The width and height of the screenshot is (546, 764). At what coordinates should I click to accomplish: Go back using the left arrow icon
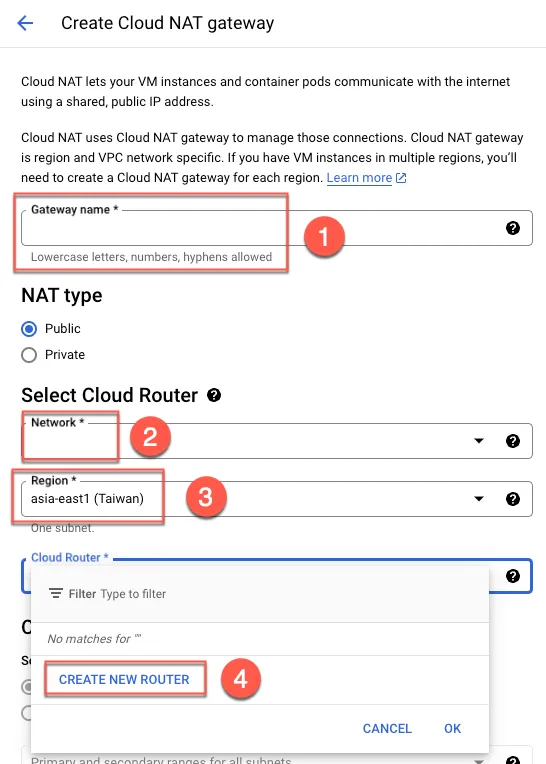tap(25, 23)
